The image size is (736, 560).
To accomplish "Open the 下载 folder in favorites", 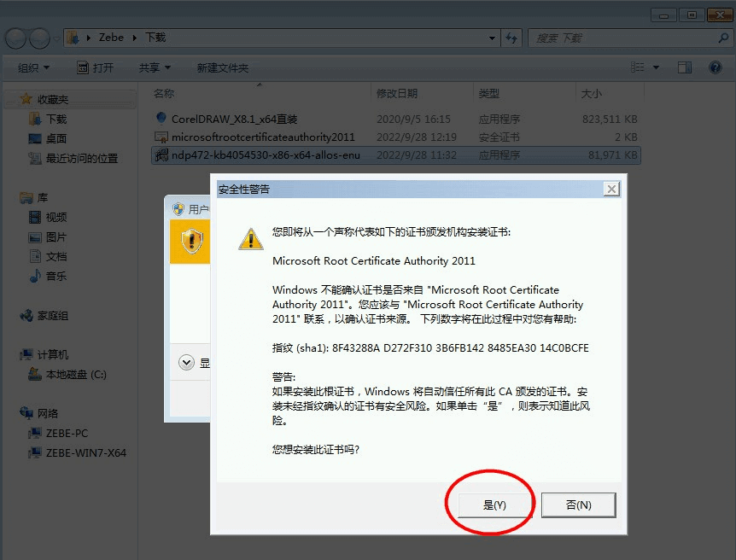I will tap(55, 120).
